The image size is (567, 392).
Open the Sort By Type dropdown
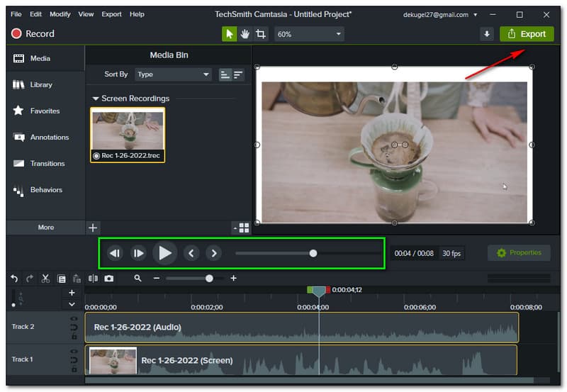[x=173, y=74]
